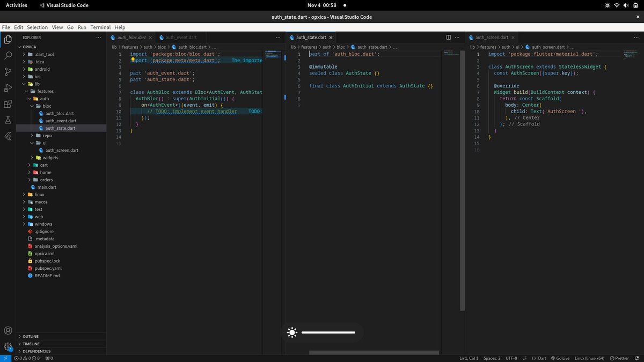Screen dimensions: 644x362
Task: Open the GNOME Activities overview
Action: tap(17, 5)
